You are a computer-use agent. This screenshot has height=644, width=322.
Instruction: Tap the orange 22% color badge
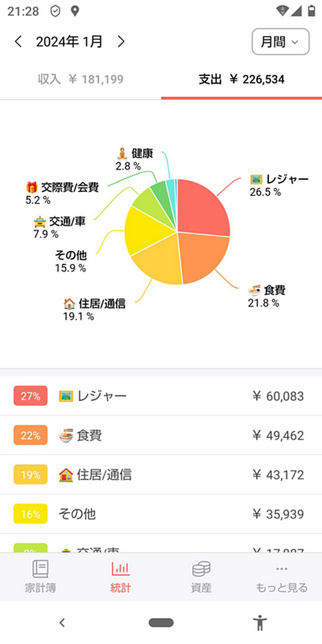coord(30,435)
